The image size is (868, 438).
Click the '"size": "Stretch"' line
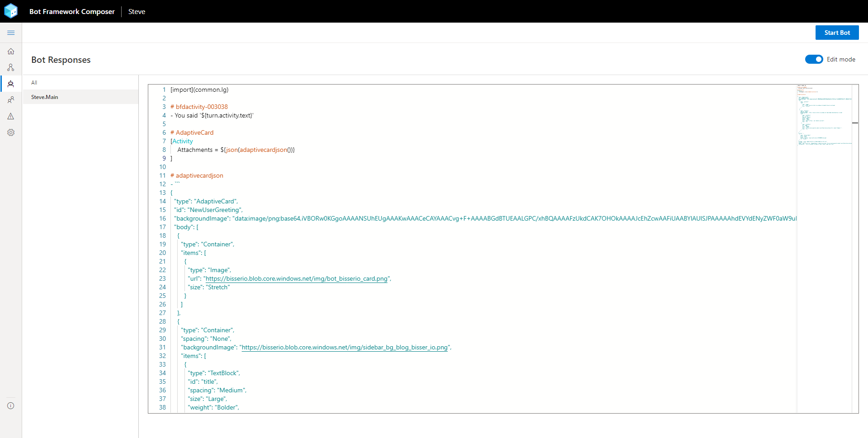(x=209, y=287)
